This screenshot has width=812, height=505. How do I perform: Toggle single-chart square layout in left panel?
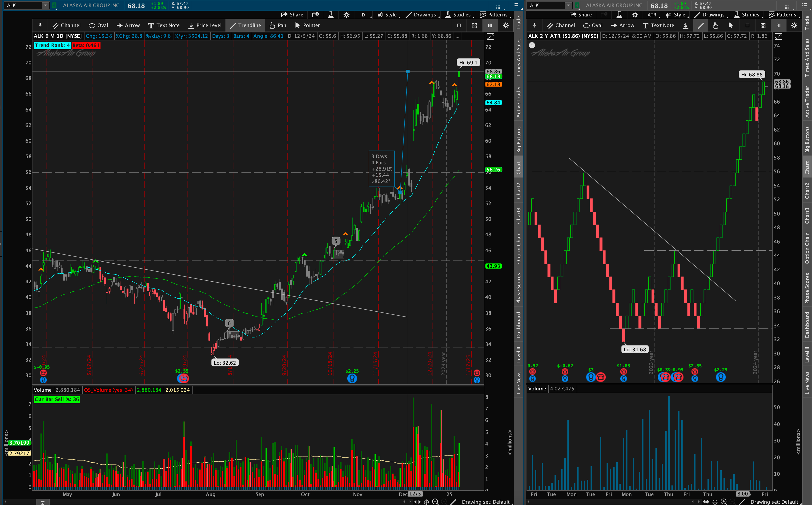[459, 25]
